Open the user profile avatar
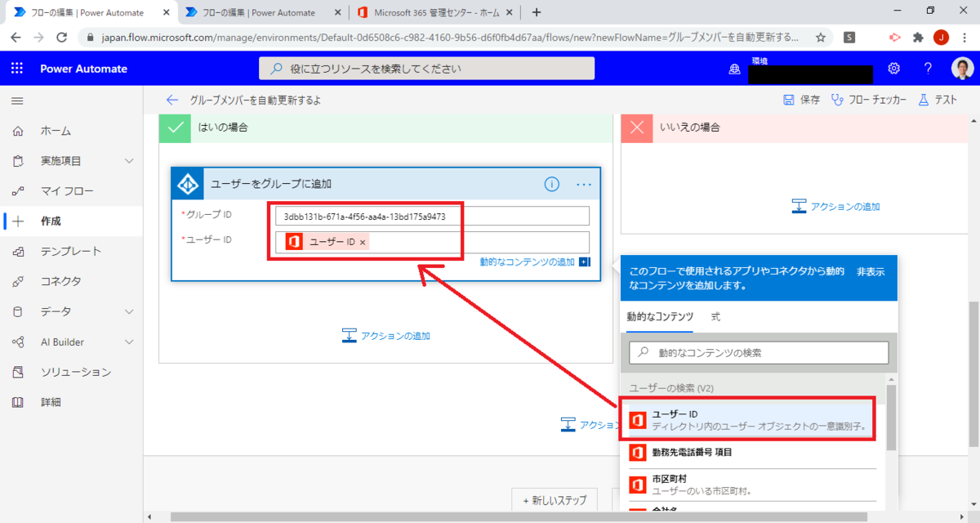Viewport: 980px width, 523px height. (x=963, y=69)
